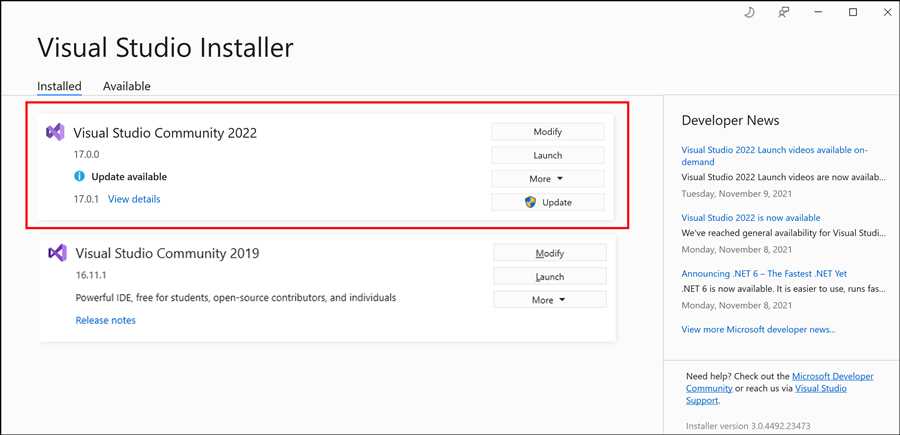Click the Visual Studio Installer heading
Viewport: 900px width, 435px height.
[165, 47]
